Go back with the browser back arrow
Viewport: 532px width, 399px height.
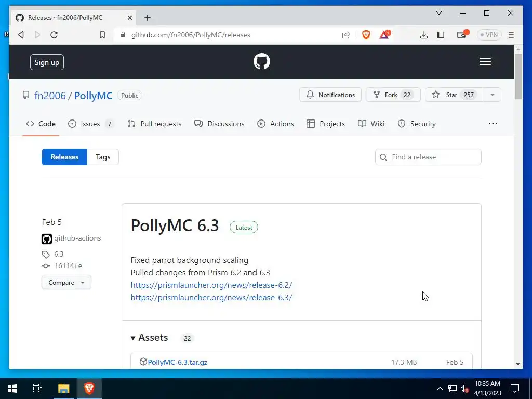pyautogui.click(x=21, y=35)
